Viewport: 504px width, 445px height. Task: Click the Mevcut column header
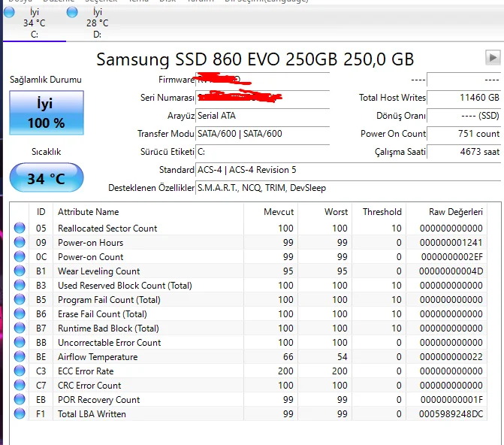pos(270,212)
